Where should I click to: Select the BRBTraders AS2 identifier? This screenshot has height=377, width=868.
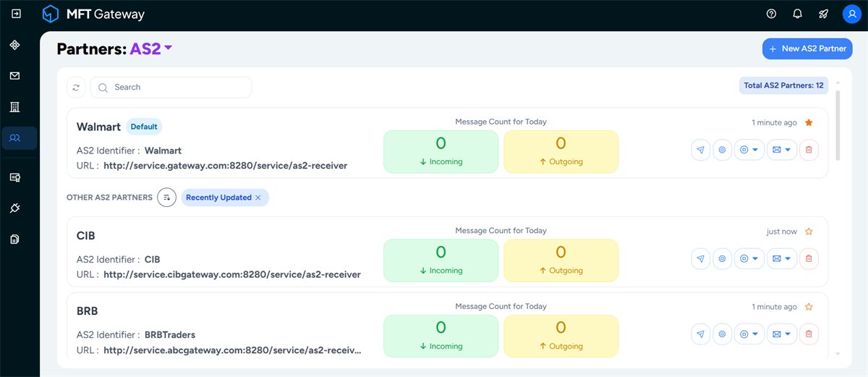(x=170, y=335)
